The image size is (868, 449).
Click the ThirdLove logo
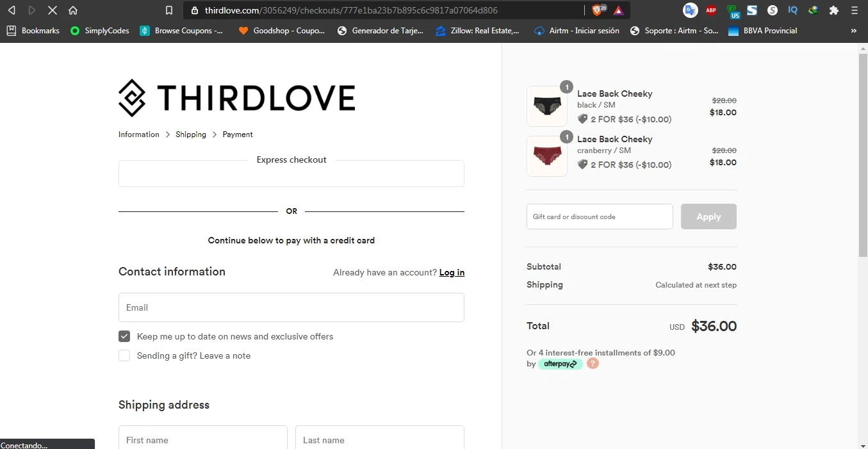pos(236,98)
